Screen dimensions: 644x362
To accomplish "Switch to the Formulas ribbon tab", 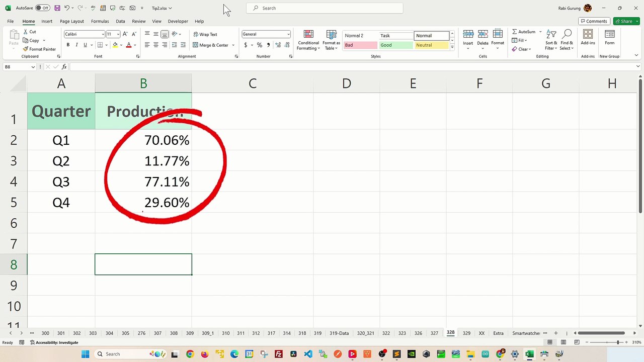I will click(x=100, y=21).
